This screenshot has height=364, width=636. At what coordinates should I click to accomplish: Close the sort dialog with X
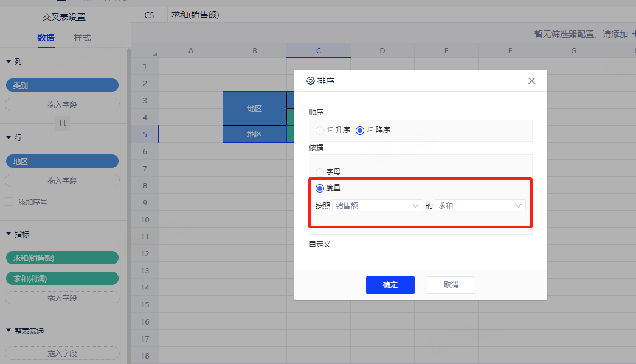pyautogui.click(x=531, y=81)
